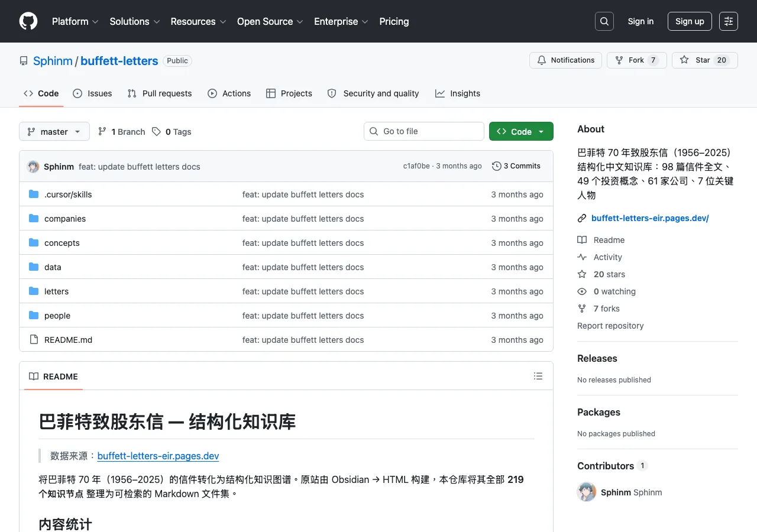
Task: Open the Open Source header menu
Action: 270,21
